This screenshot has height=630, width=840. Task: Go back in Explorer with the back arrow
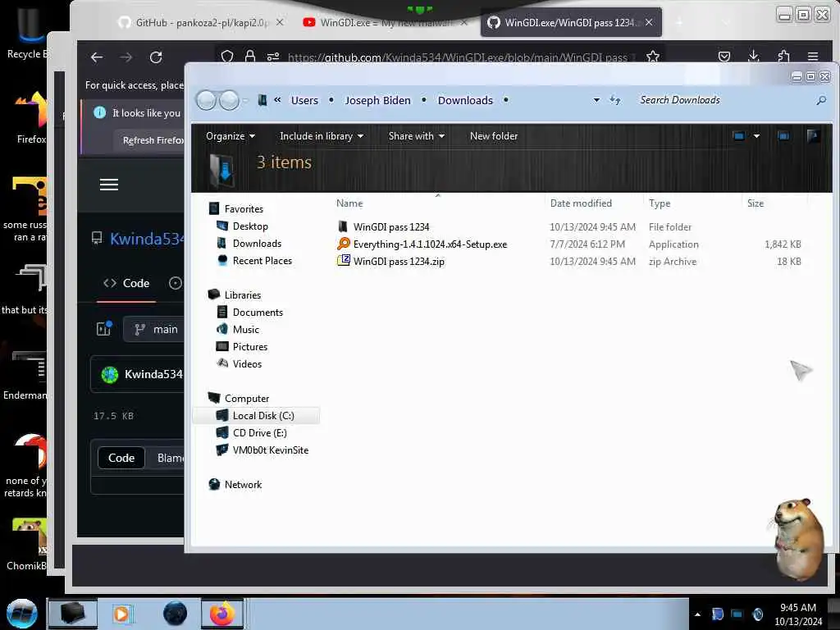[206, 100]
